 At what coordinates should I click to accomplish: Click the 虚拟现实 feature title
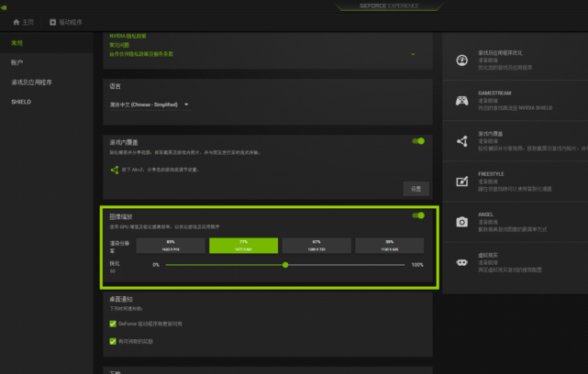[x=488, y=255]
